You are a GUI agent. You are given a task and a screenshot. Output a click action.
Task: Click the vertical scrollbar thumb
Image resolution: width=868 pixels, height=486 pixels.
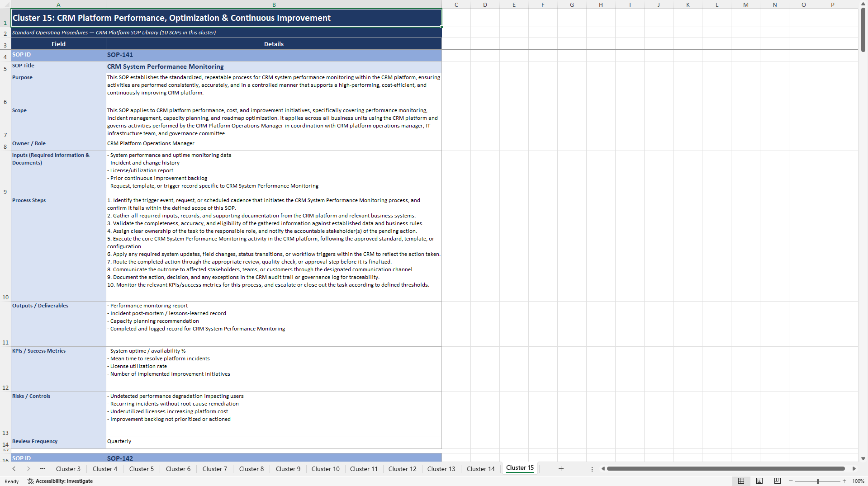[x=863, y=29]
